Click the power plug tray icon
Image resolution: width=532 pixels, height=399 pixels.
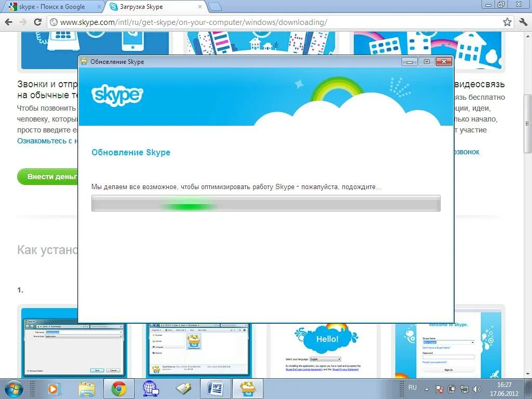click(451, 389)
